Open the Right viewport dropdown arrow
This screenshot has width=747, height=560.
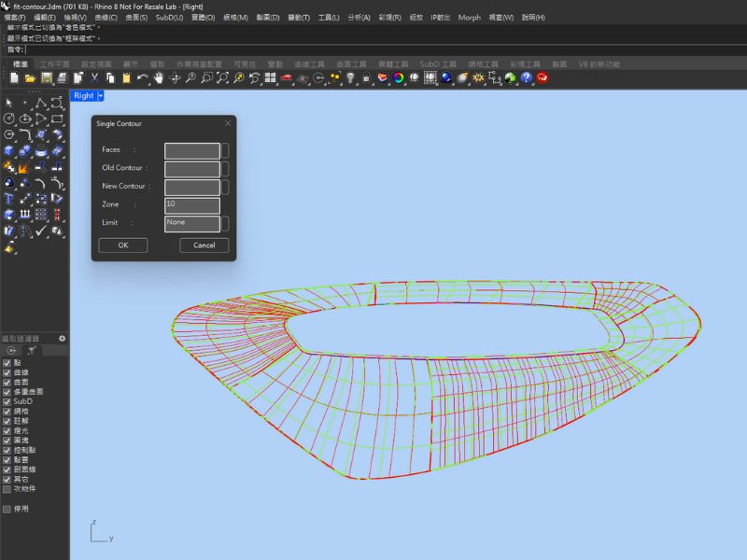tap(100, 95)
